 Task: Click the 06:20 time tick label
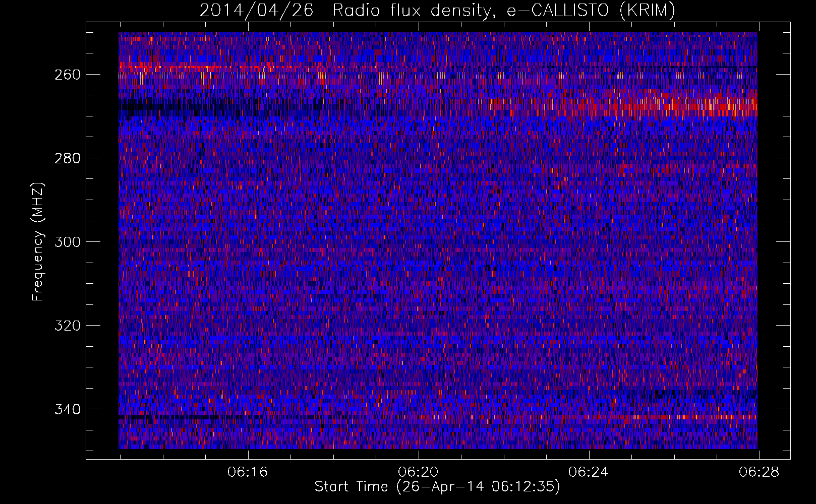[x=418, y=472]
